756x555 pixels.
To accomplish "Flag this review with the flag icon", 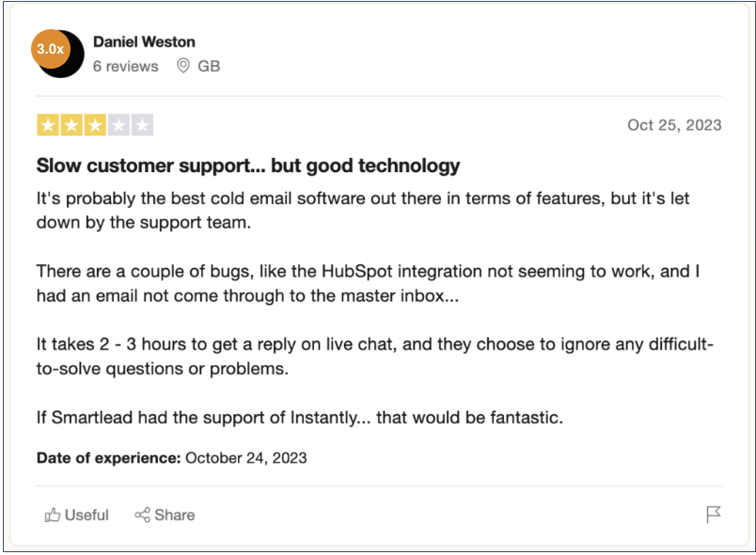I will point(713,515).
